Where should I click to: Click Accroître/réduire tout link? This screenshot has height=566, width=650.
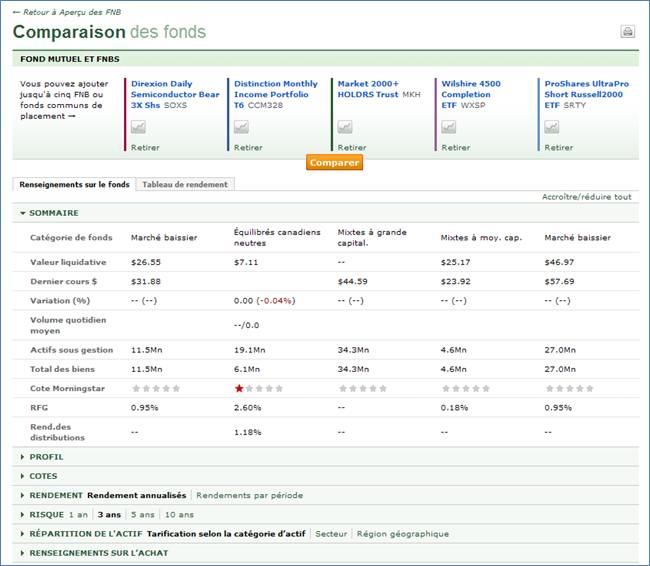pos(587,197)
